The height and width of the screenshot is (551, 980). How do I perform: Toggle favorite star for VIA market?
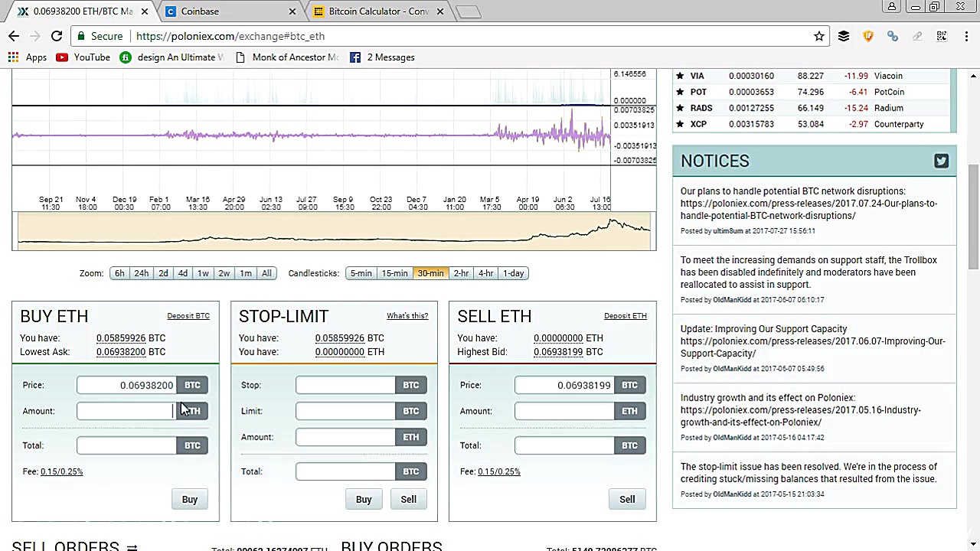(x=680, y=76)
